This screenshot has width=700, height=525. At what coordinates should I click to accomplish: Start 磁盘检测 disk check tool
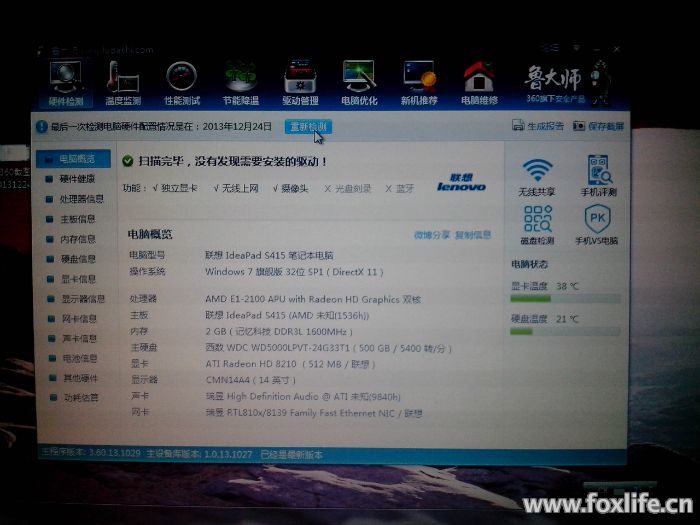click(x=538, y=224)
